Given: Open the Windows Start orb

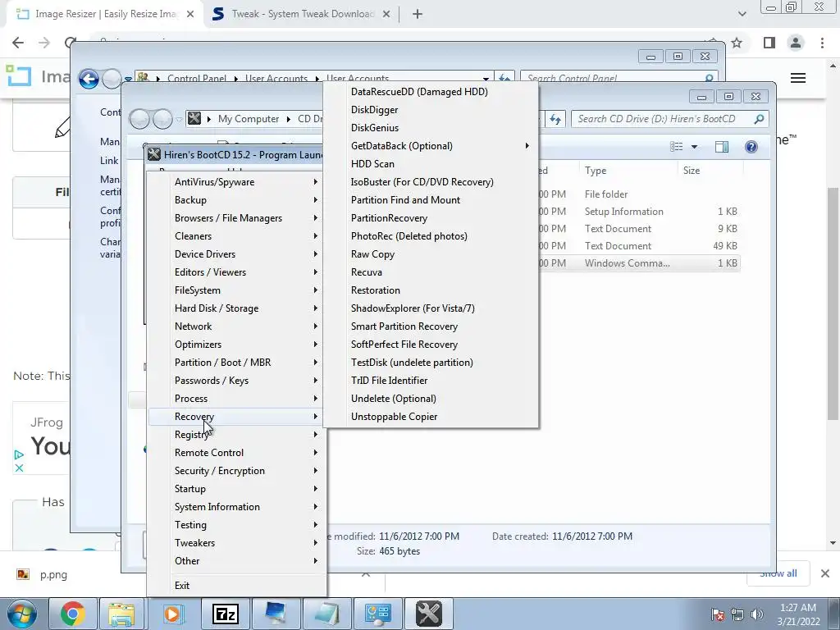Looking at the screenshot, I should click(22, 614).
